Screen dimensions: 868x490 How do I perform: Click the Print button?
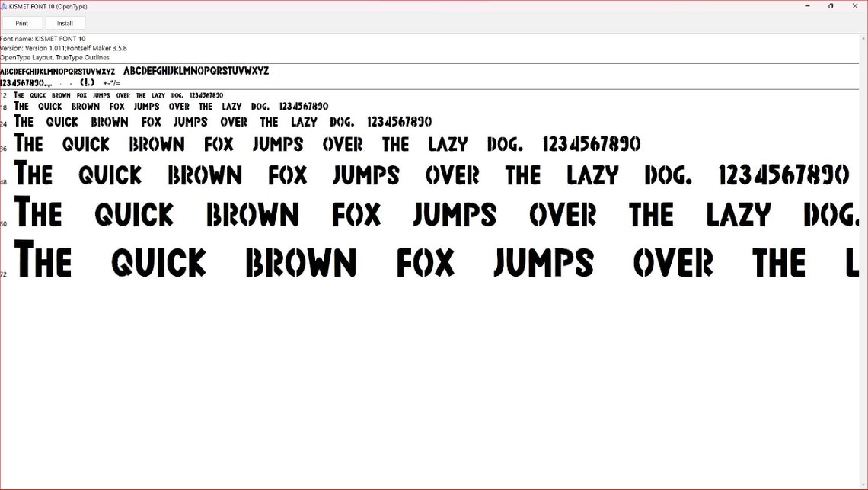(x=21, y=23)
